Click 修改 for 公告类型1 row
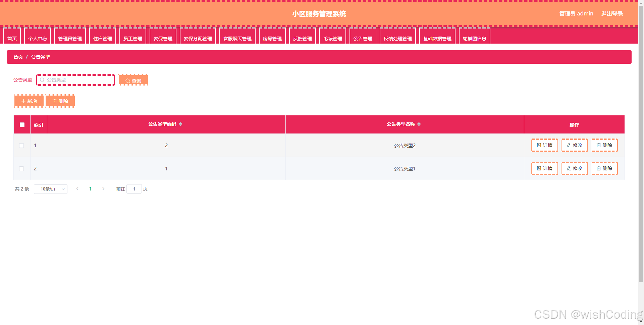Viewport: 644px width, 325px height. point(574,168)
